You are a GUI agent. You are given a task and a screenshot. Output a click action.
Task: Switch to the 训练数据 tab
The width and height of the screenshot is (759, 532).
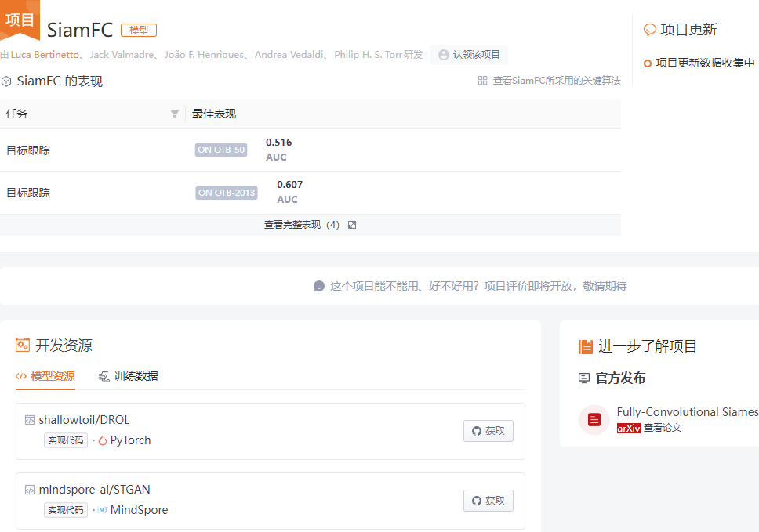[129, 376]
